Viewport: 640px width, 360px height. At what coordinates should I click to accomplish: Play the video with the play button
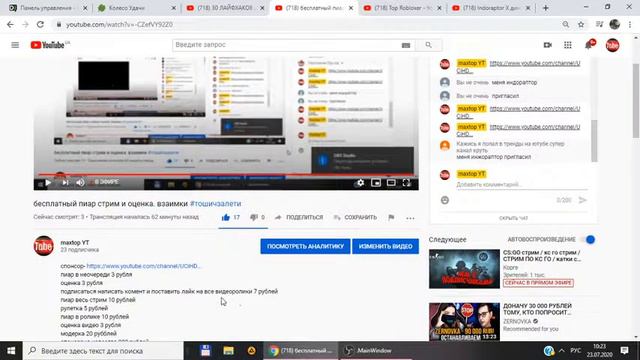pyautogui.click(x=48, y=182)
